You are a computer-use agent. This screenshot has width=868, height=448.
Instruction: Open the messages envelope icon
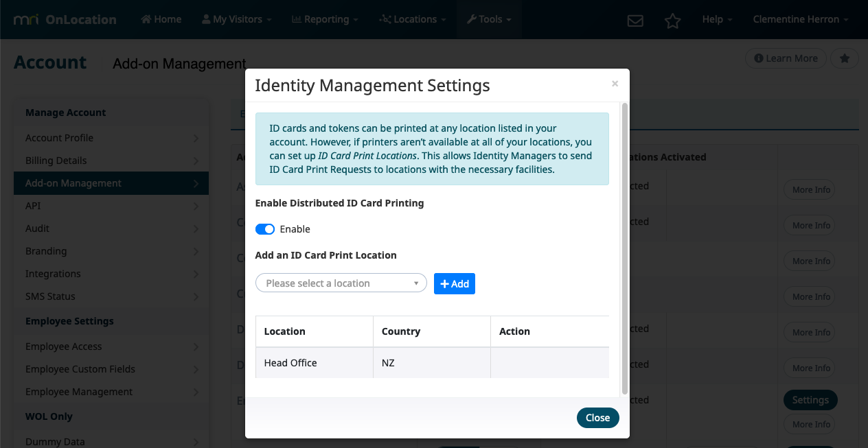tap(635, 20)
